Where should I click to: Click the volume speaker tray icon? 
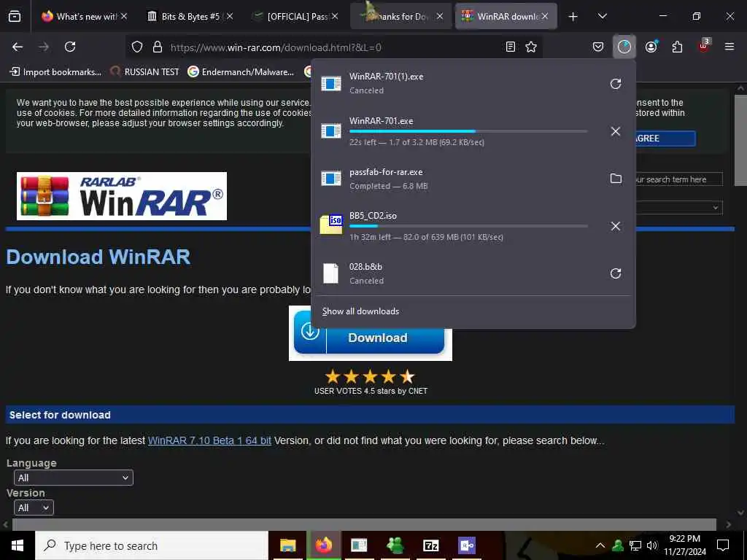pyautogui.click(x=652, y=545)
